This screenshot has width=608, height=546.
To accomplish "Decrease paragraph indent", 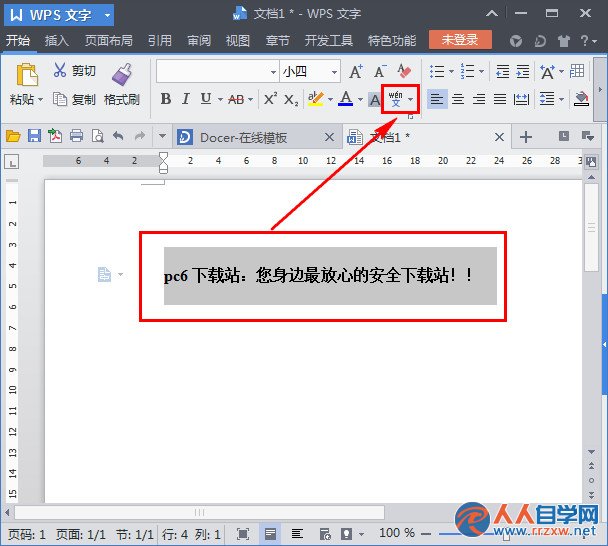I will coord(503,72).
